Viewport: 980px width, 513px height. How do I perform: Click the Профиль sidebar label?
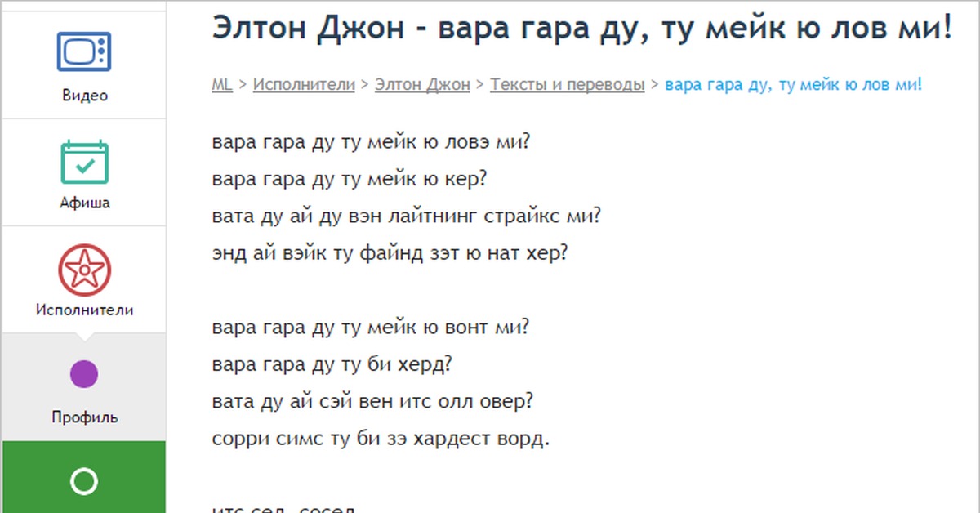(84, 417)
